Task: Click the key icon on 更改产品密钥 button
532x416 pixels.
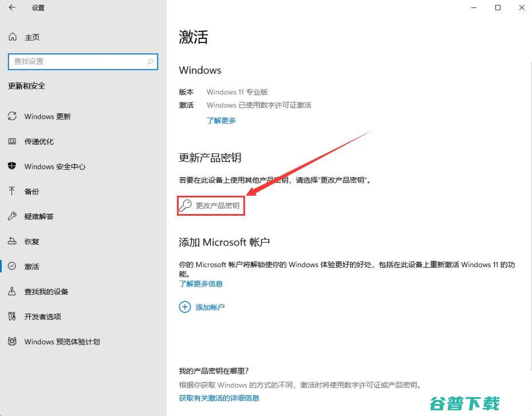Action: click(185, 204)
